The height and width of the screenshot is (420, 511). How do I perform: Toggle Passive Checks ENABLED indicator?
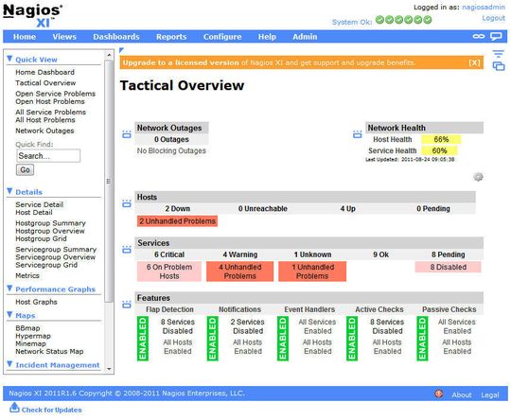coord(422,339)
